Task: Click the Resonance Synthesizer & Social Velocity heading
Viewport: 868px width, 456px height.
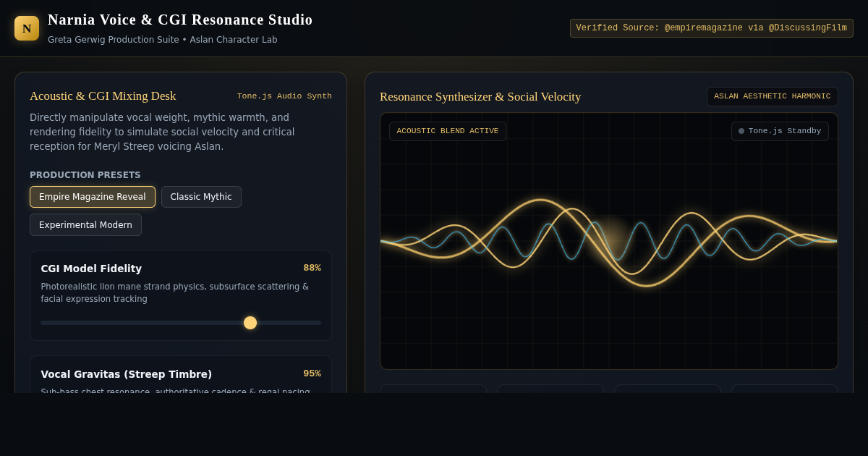Action: pyautogui.click(x=480, y=97)
